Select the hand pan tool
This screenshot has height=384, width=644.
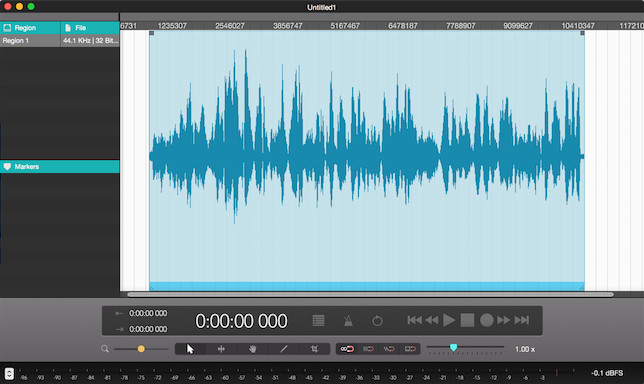252,349
